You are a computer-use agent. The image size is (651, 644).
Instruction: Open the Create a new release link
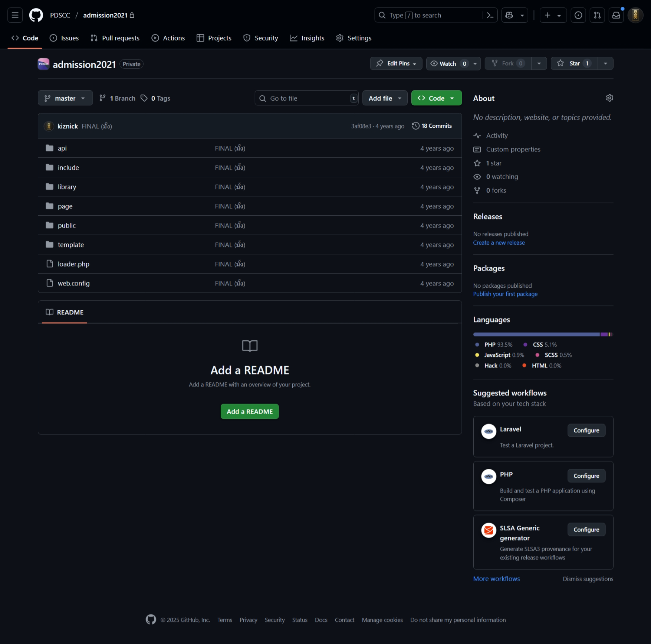499,242
